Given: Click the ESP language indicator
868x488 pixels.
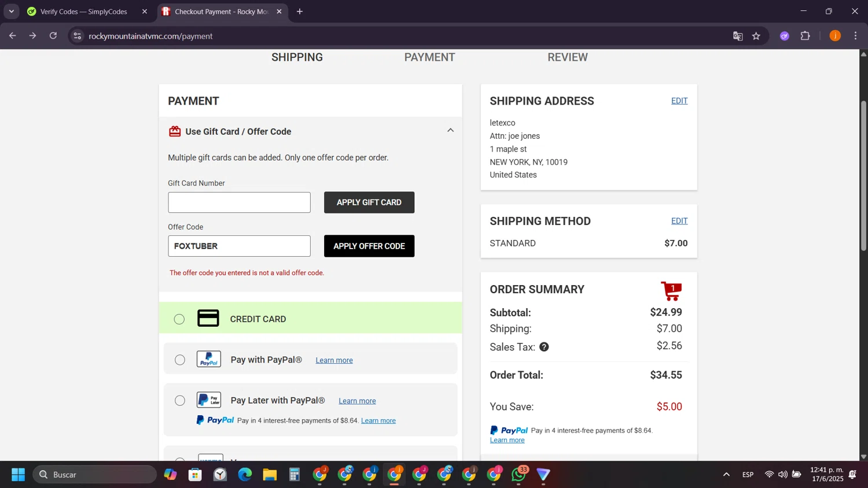Looking at the screenshot, I should coord(748,475).
